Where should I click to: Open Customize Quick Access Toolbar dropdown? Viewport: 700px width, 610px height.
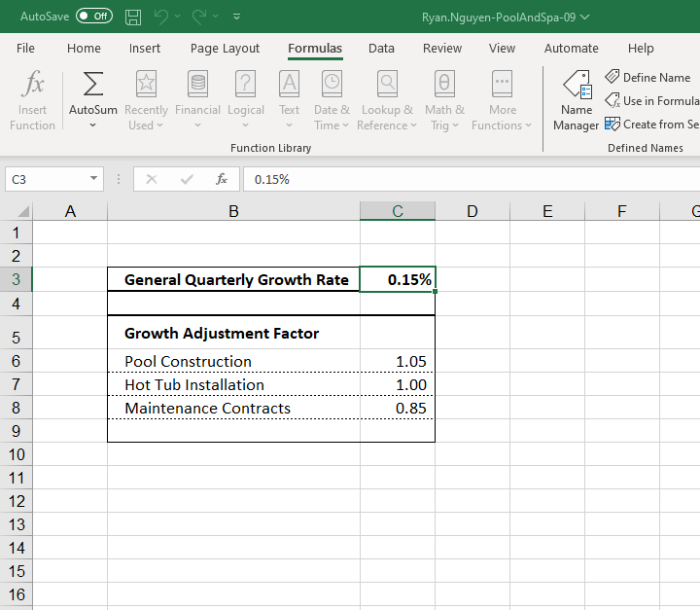click(x=236, y=17)
